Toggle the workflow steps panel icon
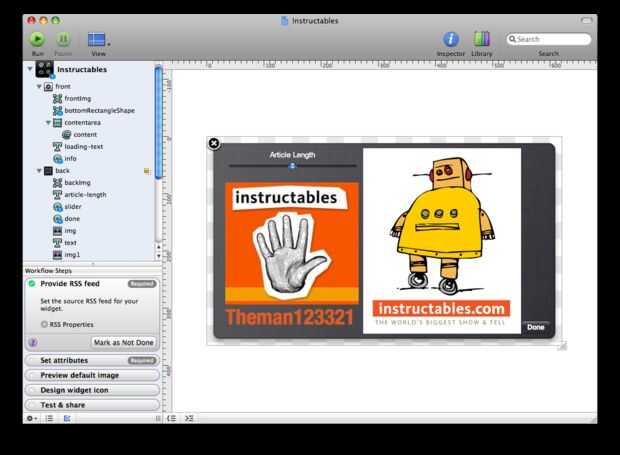The height and width of the screenshot is (455, 620). pyautogui.click(x=67, y=418)
